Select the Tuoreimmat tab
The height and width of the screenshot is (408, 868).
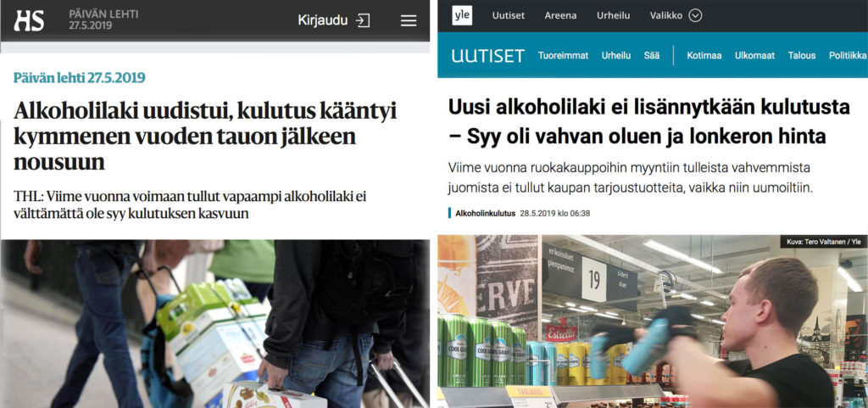point(563,55)
